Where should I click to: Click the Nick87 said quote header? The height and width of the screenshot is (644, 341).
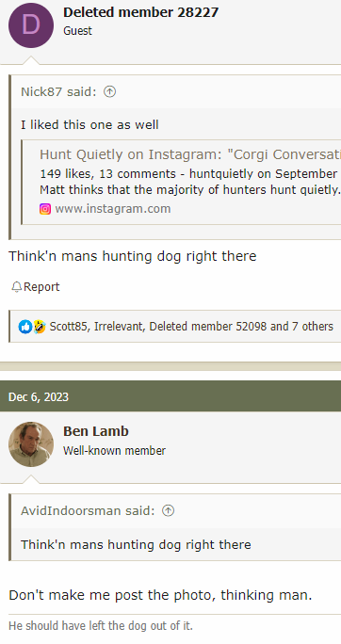click(x=58, y=91)
